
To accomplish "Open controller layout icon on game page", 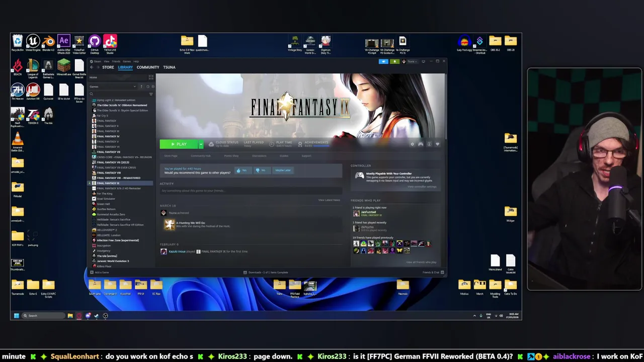I will click(x=421, y=144).
